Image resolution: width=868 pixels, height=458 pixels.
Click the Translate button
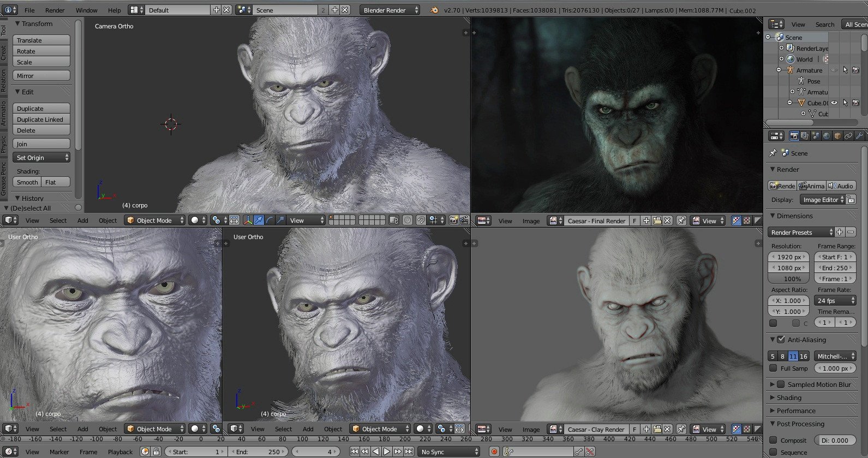coord(41,40)
